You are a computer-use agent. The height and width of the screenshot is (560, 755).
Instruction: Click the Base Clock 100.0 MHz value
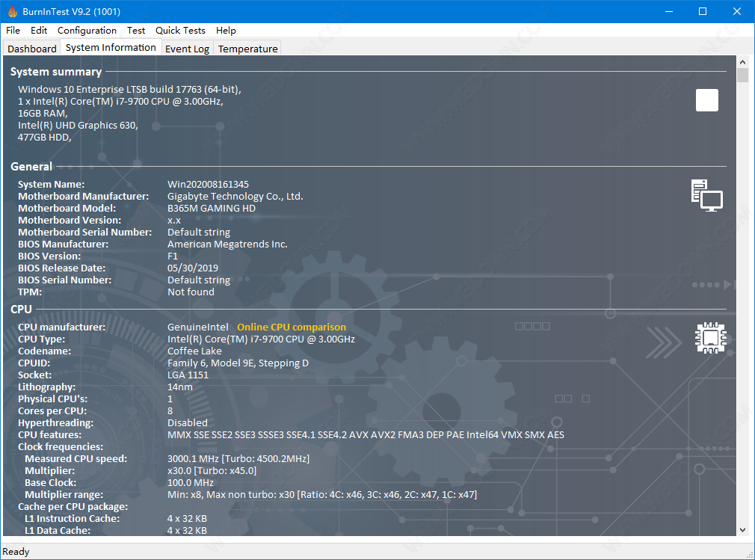coord(190,482)
